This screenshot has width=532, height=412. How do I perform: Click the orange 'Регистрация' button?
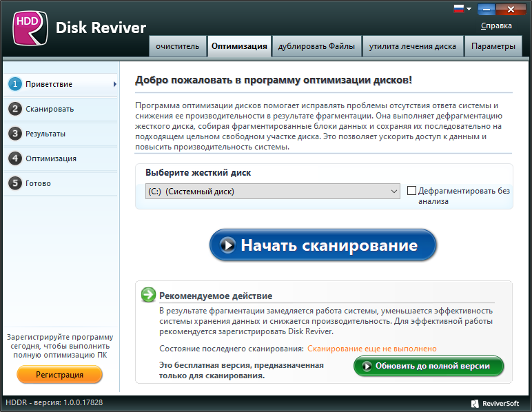tap(59, 375)
